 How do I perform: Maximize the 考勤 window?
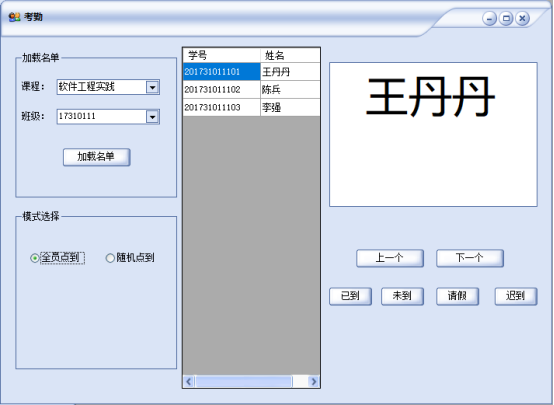coord(506,18)
